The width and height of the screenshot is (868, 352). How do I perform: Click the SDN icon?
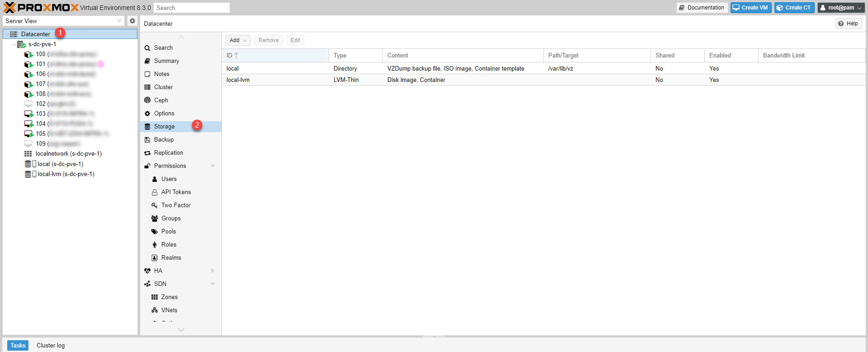pos(147,284)
